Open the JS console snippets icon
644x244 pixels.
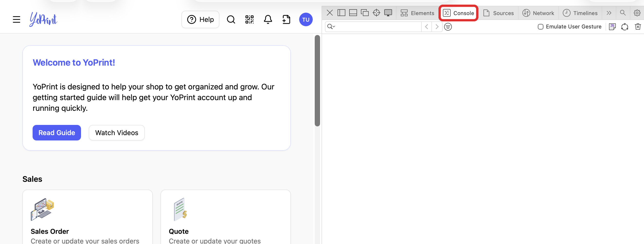(612, 27)
